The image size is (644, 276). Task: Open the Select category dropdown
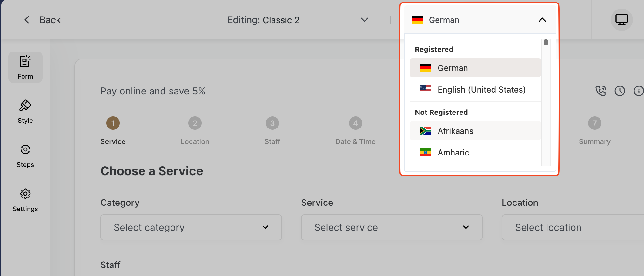click(191, 227)
